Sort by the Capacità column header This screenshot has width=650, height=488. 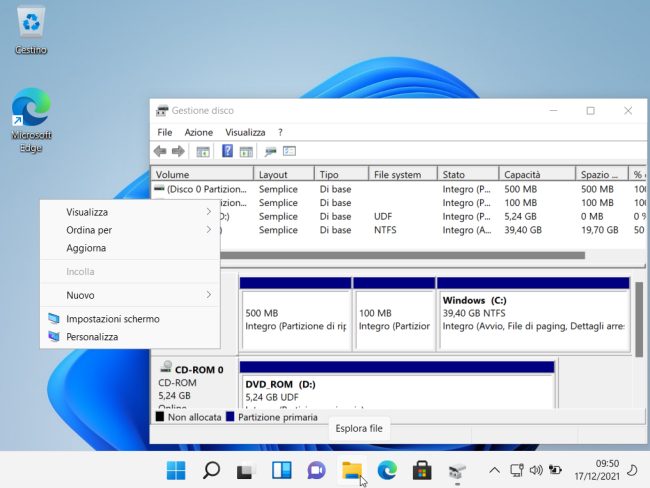click(537, 174)
